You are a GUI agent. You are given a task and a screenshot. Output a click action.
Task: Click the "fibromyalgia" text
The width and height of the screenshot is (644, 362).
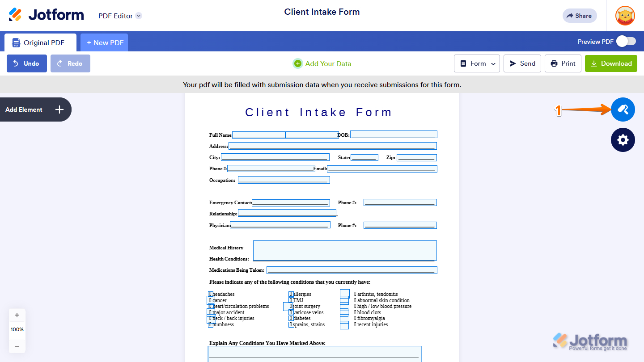tap(371, 318)
